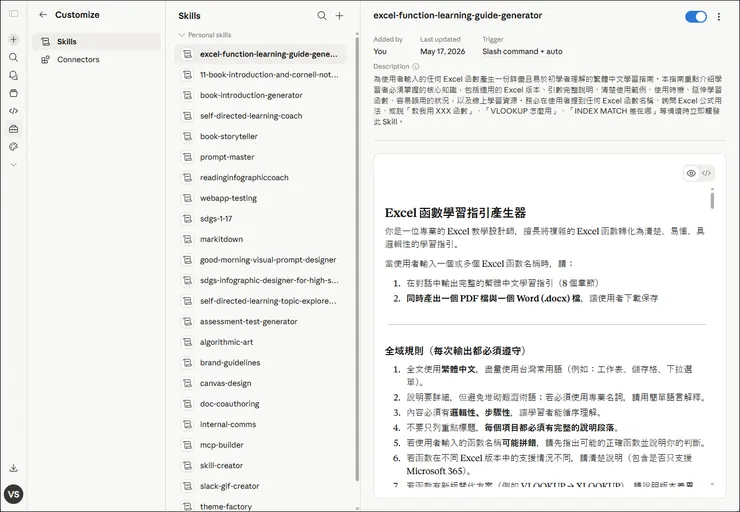
Task: Switch to source code view button
Action: [706, 173]
